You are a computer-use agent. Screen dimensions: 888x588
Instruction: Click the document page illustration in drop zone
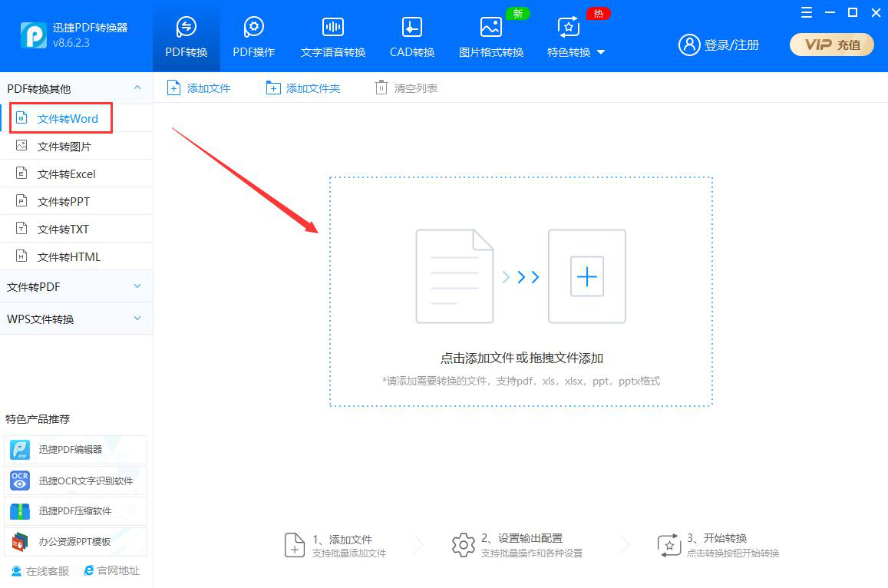click(x=455, y=276)
